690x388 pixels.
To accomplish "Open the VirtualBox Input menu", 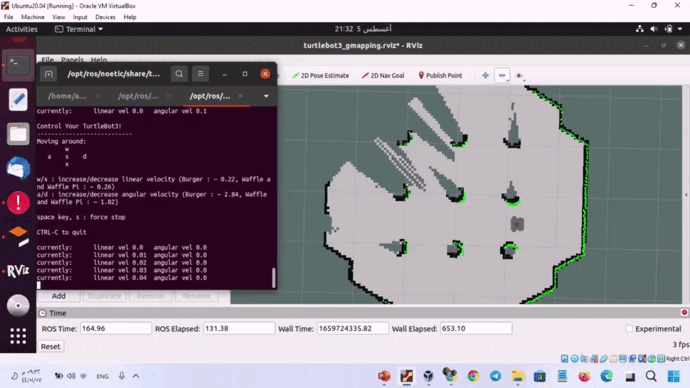I will (x=80, y=17).
